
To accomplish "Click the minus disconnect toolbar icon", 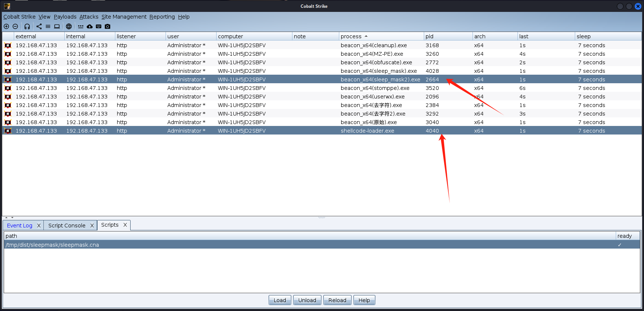I will point(15,26).
